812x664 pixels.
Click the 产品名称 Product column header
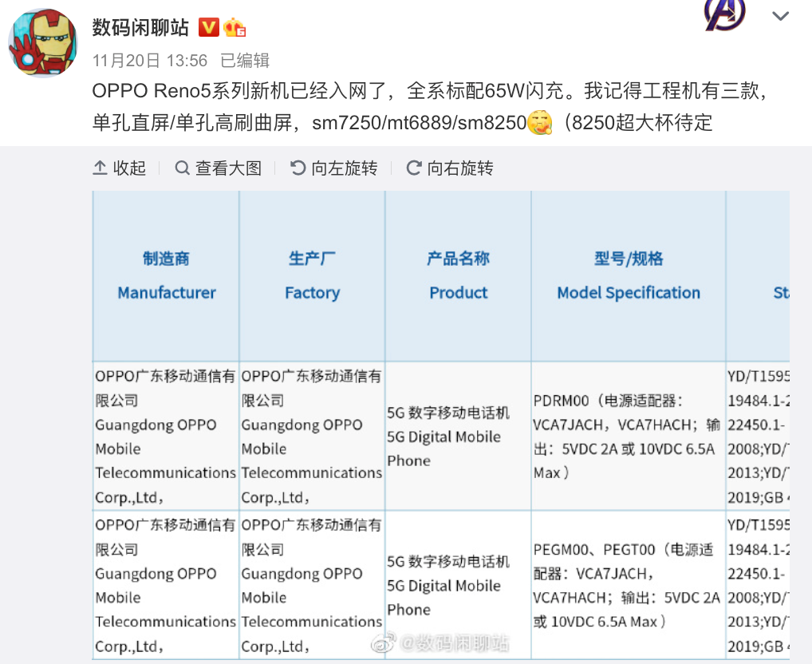coord(459,276)
